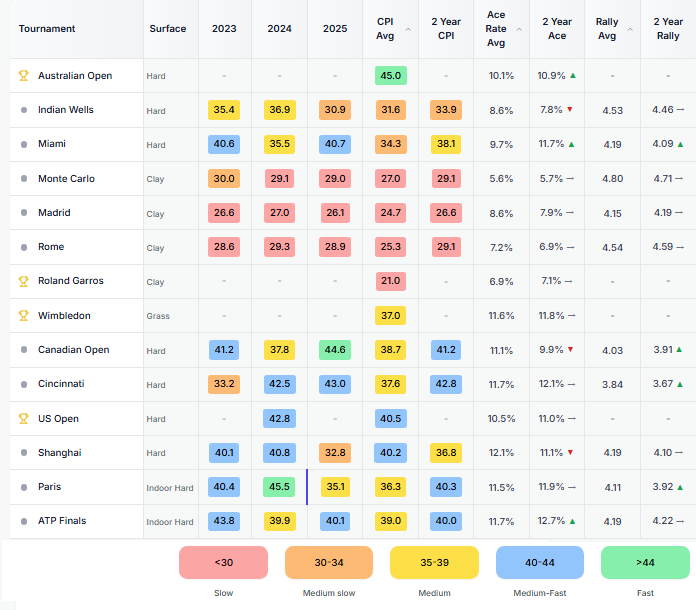Click the grey dot beside Canadian Open

point(24,349)
